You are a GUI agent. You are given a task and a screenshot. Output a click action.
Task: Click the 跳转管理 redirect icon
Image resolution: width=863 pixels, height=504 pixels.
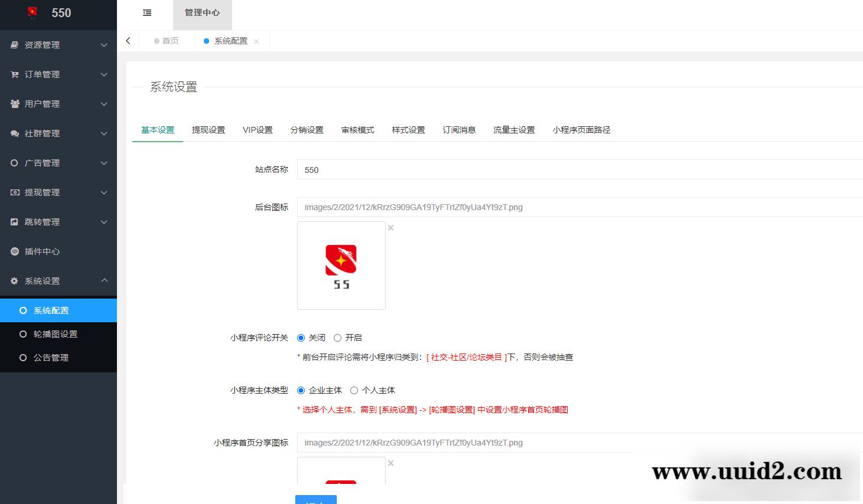click(14, 221)
